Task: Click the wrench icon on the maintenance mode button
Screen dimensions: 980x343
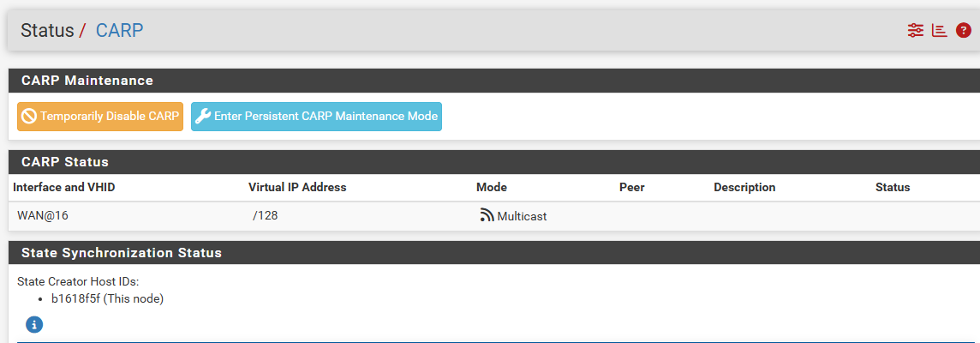Action: (x=203, y=117)
